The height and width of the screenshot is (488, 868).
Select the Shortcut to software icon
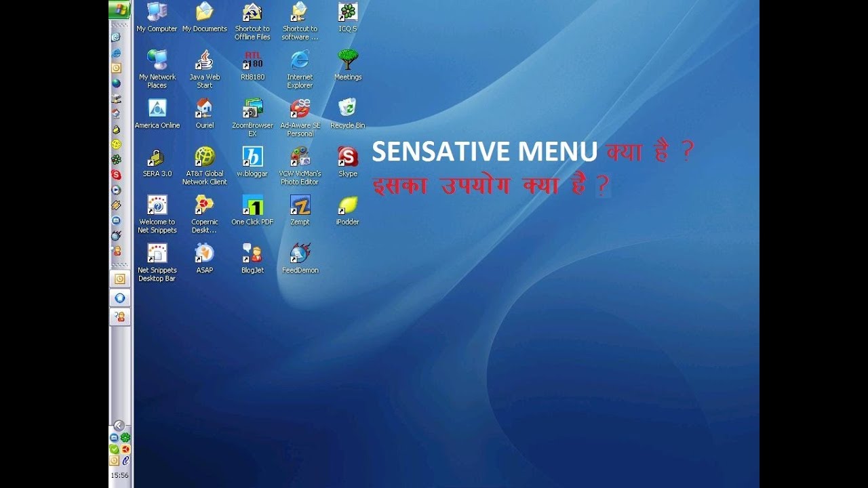[x=300, y=21]
